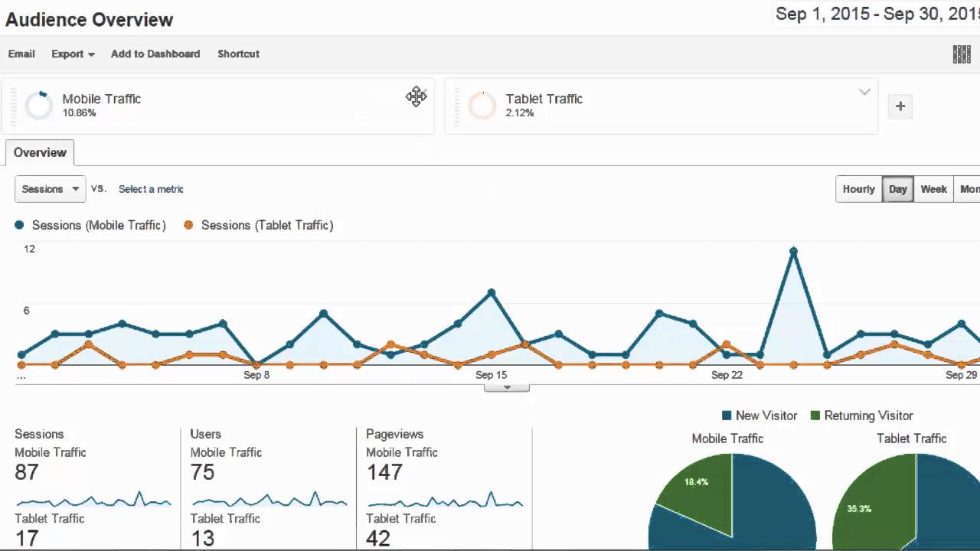
Task: Open the Export dropdown menu
Action: 72,54
